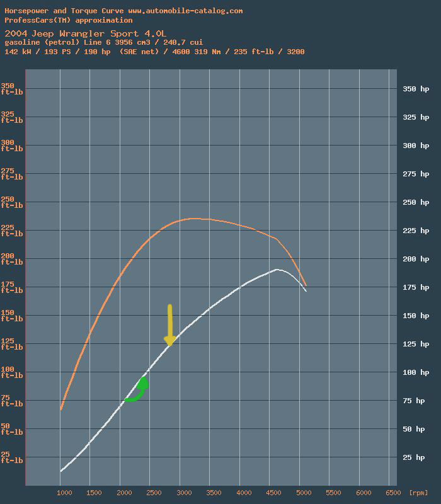Image resolution: width=441 pixels, height=504 pixels.
Task: Click the 350 hp label on the right axis
Action: pyautogui.click(x=416, y=89)
